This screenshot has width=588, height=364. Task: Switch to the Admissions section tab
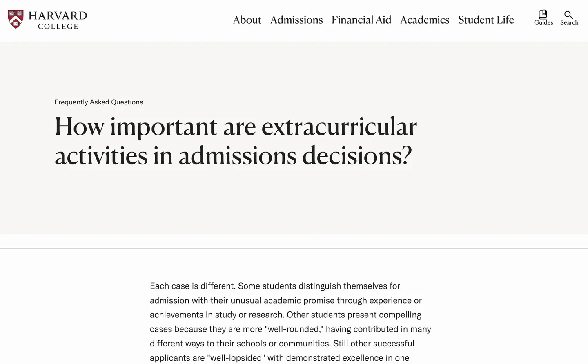pos(296,20)
